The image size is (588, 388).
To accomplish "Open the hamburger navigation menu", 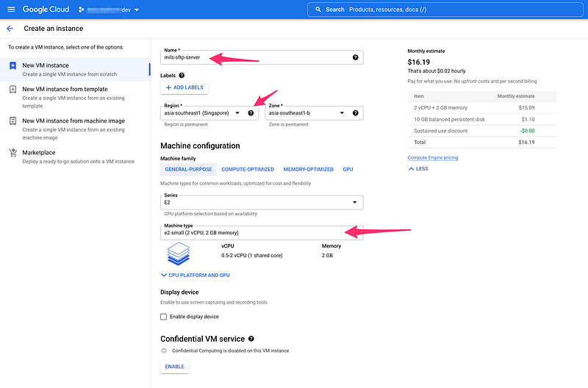I will point(10,10).
